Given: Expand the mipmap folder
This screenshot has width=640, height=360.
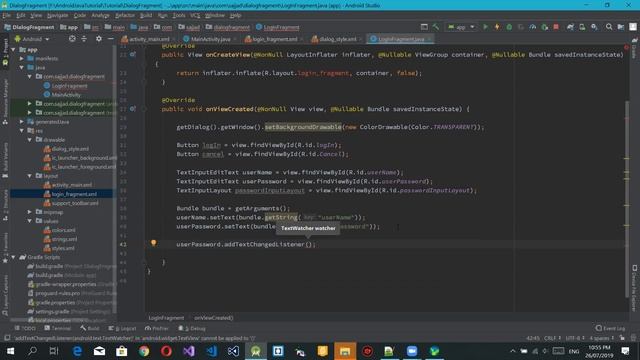Looking at the screenshot, I should point(30,212).
